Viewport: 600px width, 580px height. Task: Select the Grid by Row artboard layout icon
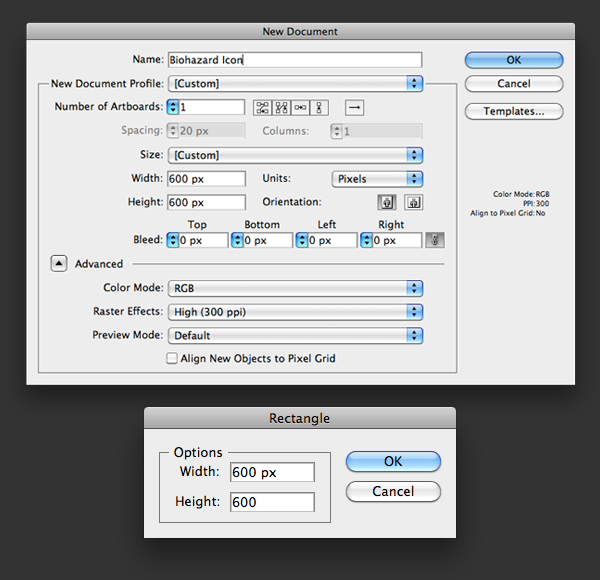tap(263, 107)
